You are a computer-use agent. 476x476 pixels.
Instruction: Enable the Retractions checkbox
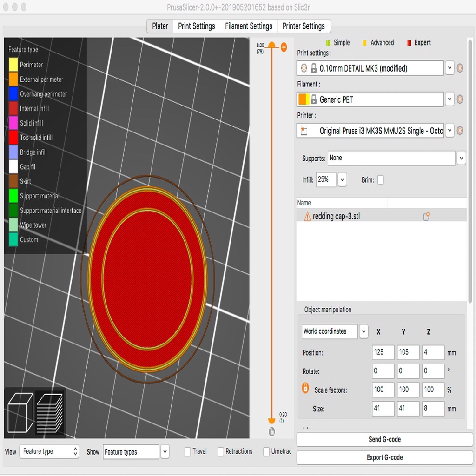pyautogui.click(x=221, y=451)
